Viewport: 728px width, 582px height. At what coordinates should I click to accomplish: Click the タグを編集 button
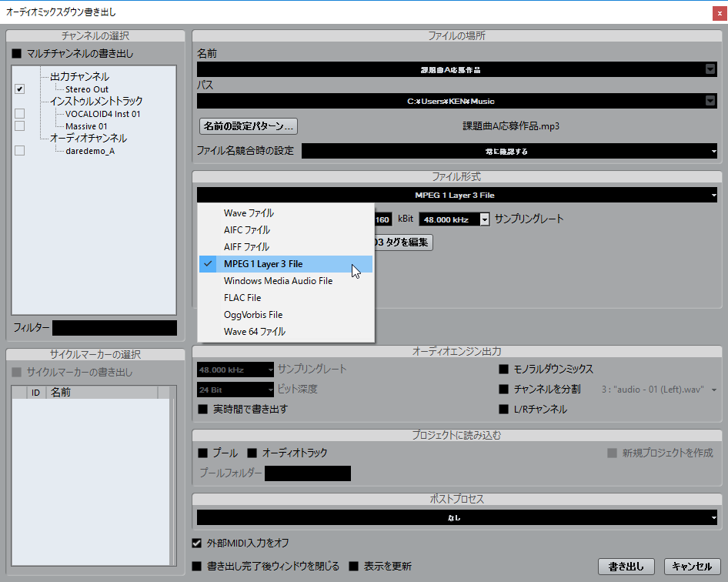403,242
